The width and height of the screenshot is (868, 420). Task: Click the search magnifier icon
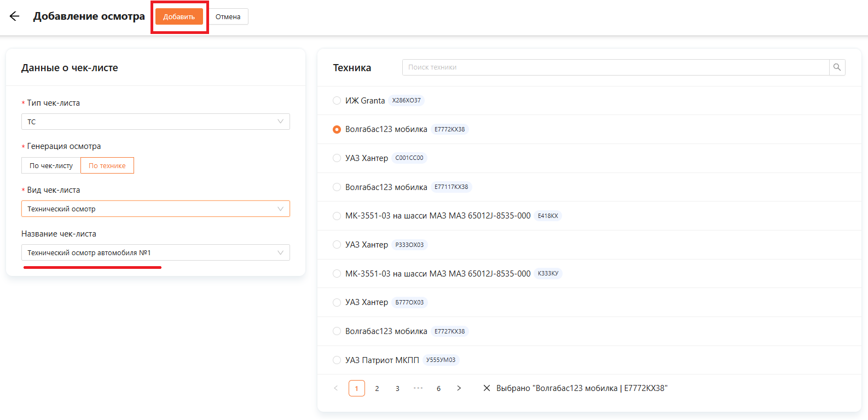(x=837, y=67)
